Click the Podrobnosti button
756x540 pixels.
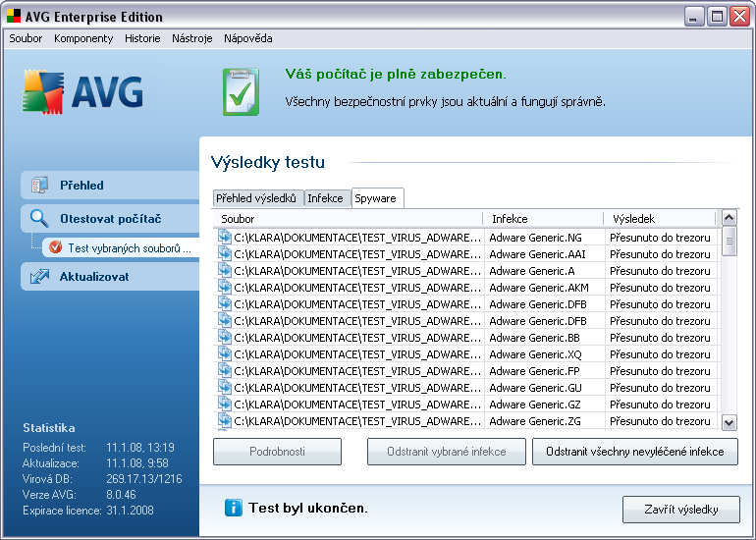[x=277, y=452]
